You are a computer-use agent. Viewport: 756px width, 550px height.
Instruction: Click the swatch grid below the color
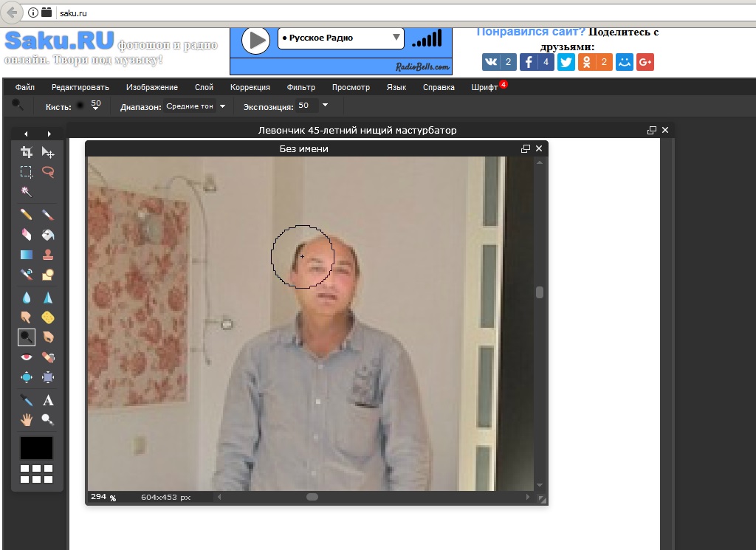36,474
